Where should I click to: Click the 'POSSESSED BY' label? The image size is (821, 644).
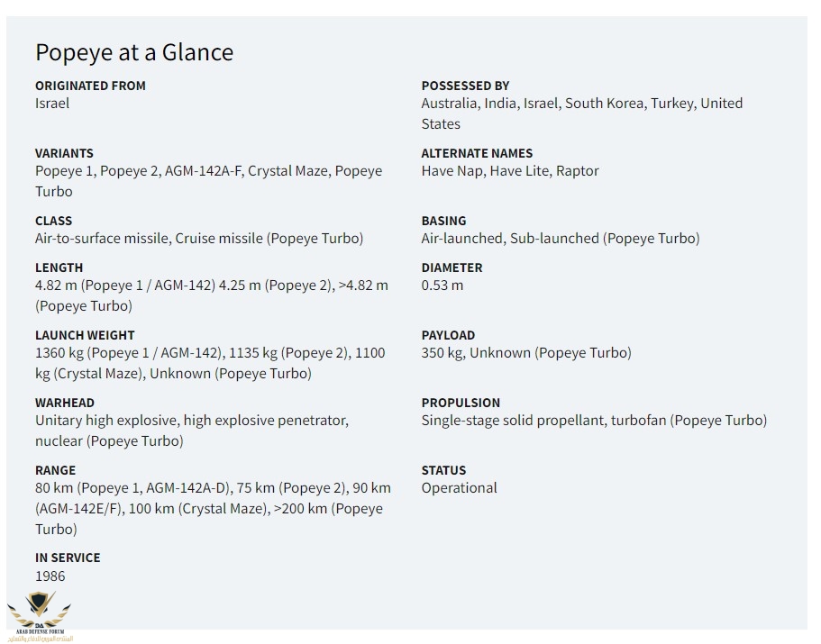[x=465, y=86]
